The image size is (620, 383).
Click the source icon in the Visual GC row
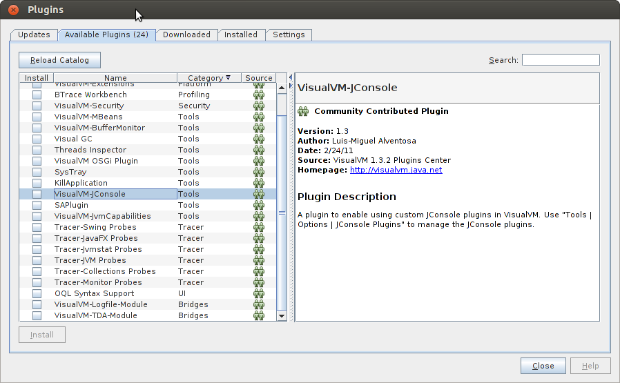pos(259,139)
